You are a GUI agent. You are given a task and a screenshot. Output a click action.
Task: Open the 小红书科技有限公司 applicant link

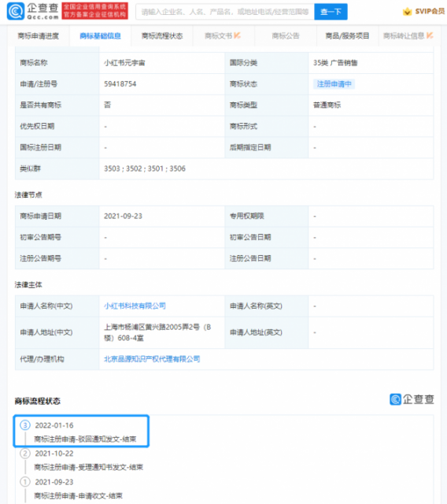[x=135, y=306]
